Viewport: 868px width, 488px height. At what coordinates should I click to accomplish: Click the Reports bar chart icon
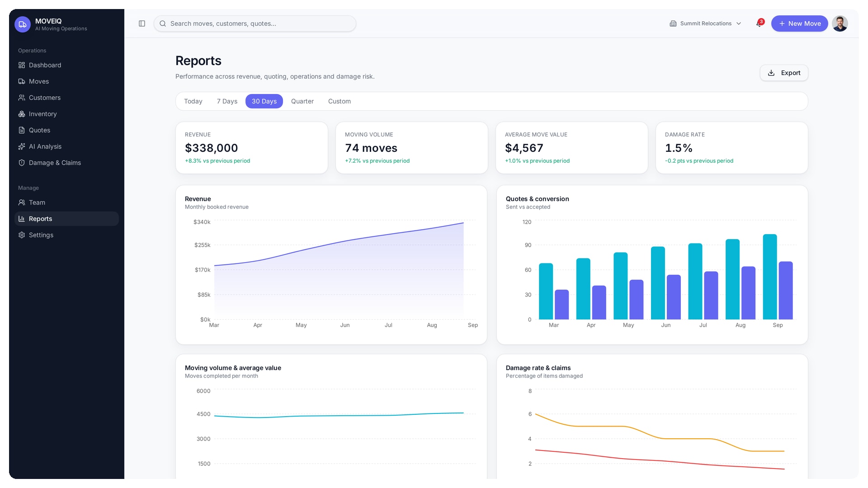coord(22,219)
